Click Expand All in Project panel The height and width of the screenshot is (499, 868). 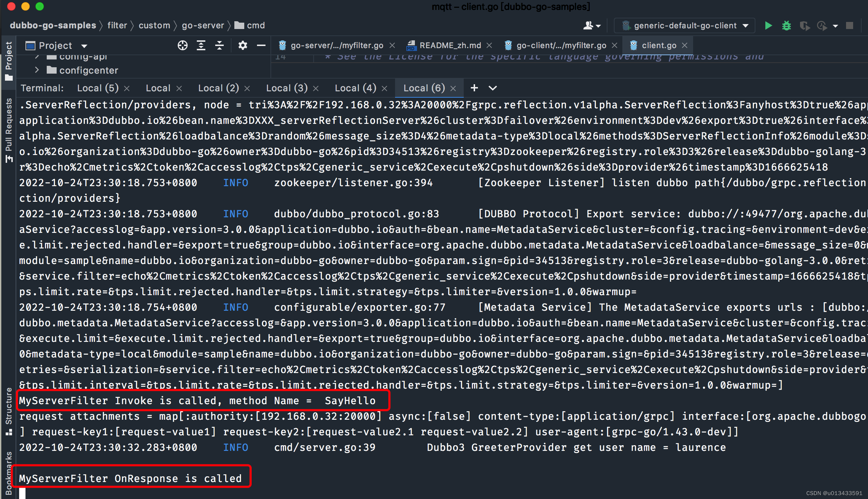201,46
